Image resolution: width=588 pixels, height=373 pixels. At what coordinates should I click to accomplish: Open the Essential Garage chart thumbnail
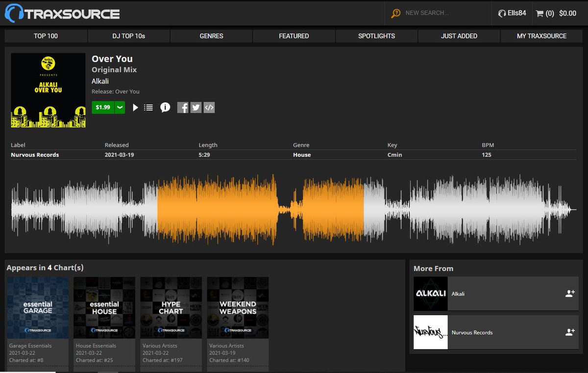pyautogui.click(x=38, y=307)
